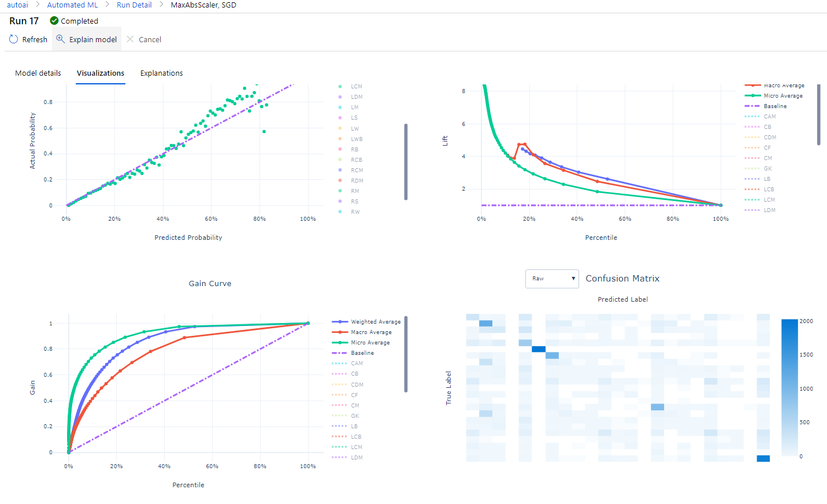Click the green Completed checkmark icon
The height and width of the screenshot is (504, 827).
(x=54, y=21)
